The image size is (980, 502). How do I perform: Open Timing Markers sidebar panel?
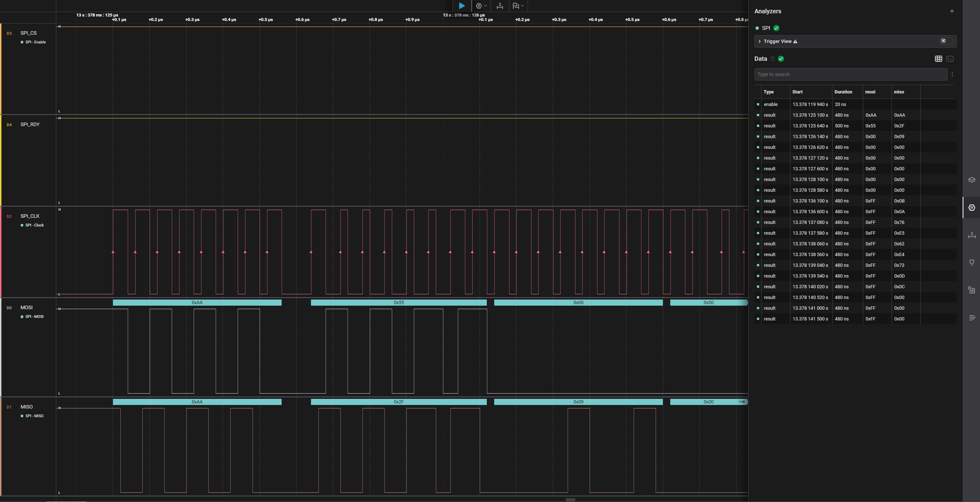pyautogui.click(x=972, y=262)
